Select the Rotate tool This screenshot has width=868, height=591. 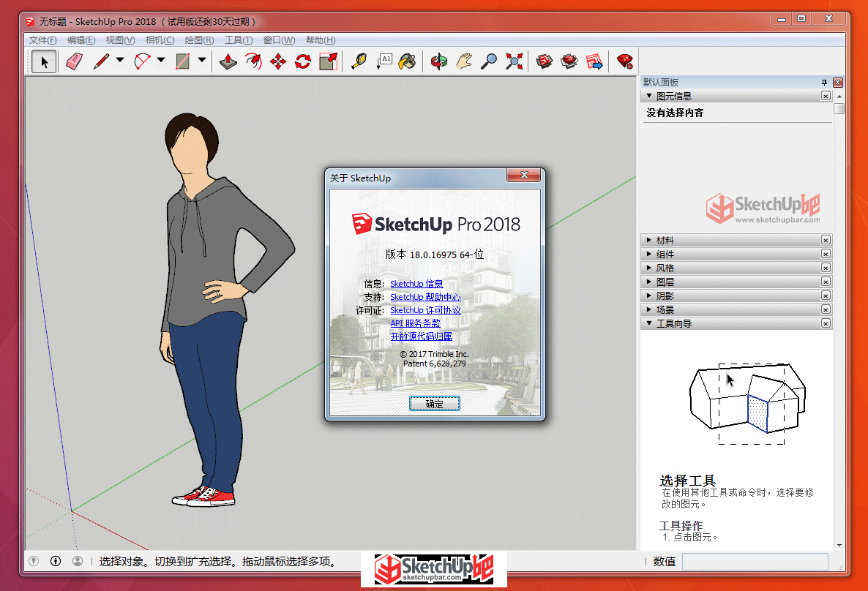[x=303, y=61]
